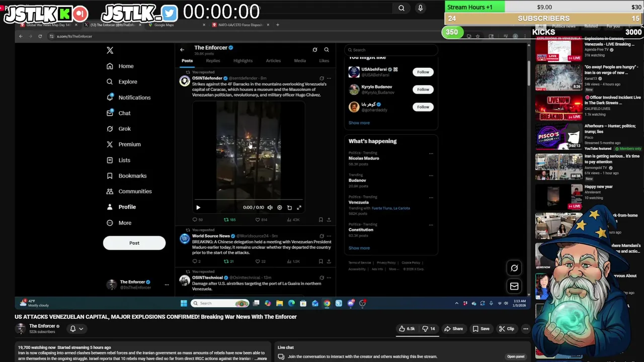Open options for Venezuela trend
644x362 pixels.
click(x=431, y=198)
